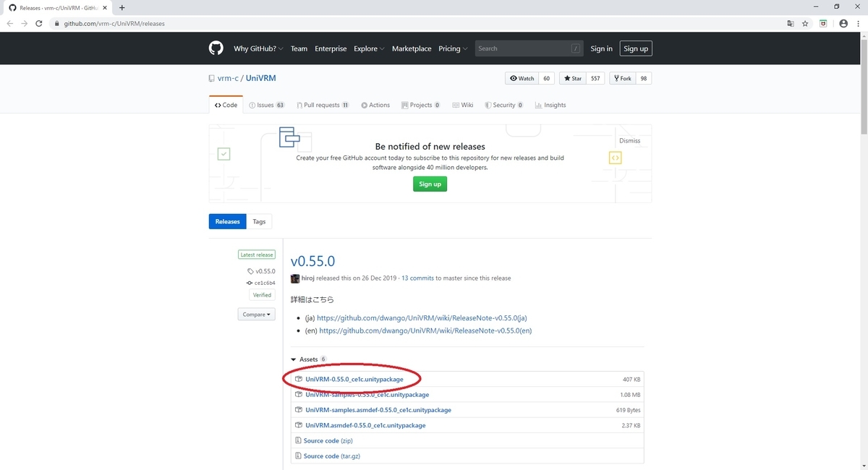Screen dimensions: 868x470
Task: Open the Compare dropdown button
Action: (x=257, y=315)
